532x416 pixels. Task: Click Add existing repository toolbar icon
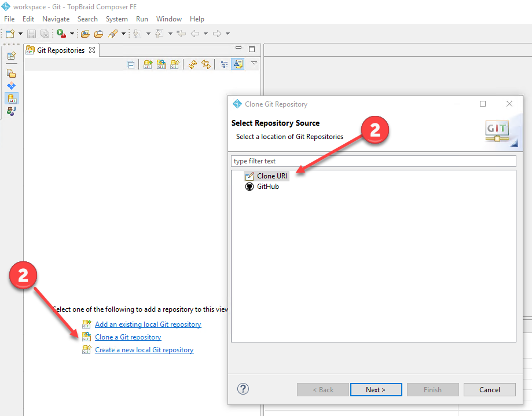148,64
